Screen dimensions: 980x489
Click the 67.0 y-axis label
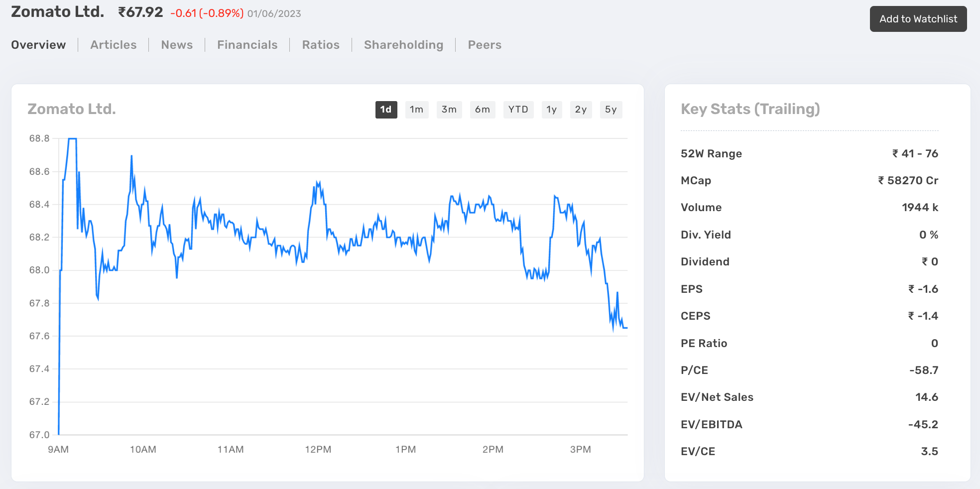click(x=39, y=435)
